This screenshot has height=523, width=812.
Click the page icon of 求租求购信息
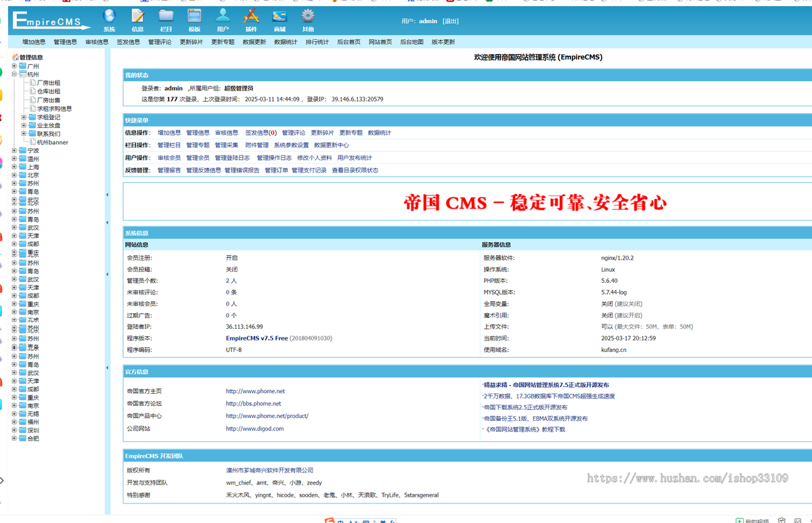click(x=32, y=108)
